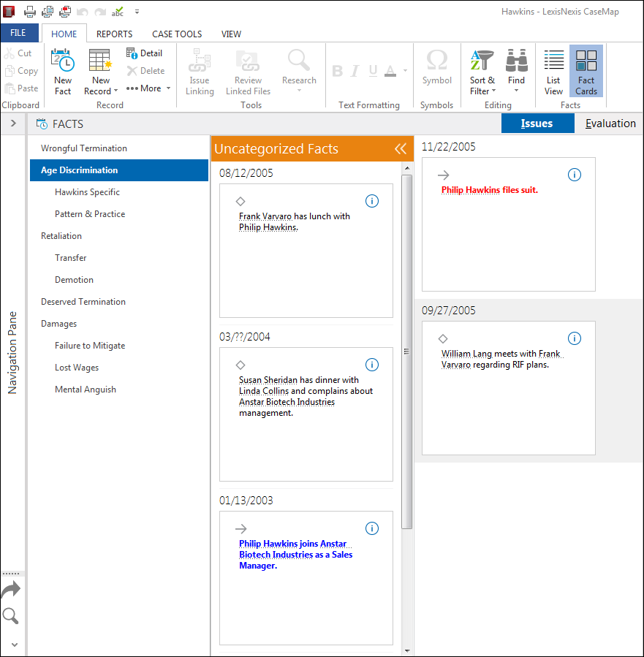Open the FILE menu

(x=18, y=33)
